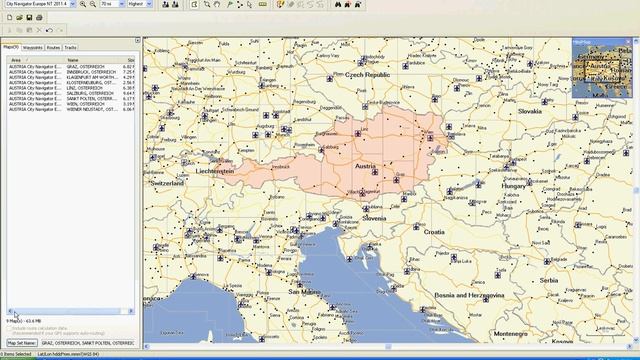This screenshot has height=360, width=640.
Task: Switch to the Waypoints tab
Action: coord(33,48)
